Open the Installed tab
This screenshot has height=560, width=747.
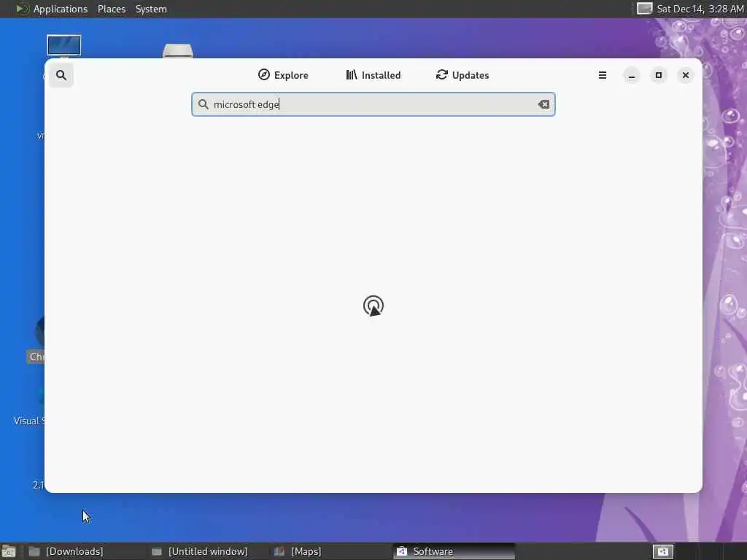point(373,75)
